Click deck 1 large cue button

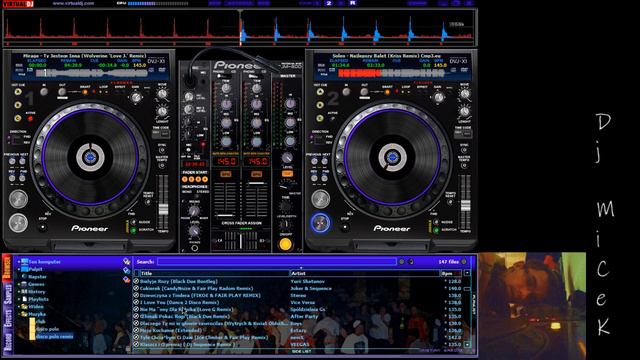18,199
